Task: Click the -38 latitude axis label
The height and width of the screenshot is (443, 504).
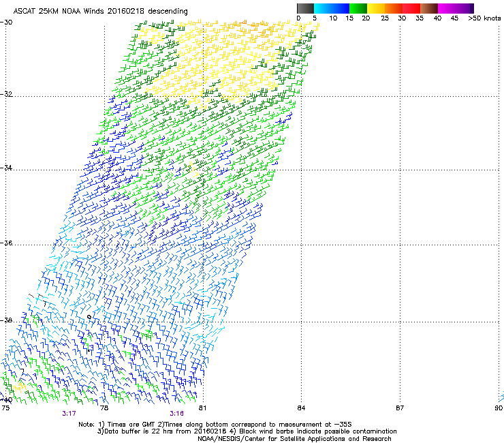Action: (6, 320)
